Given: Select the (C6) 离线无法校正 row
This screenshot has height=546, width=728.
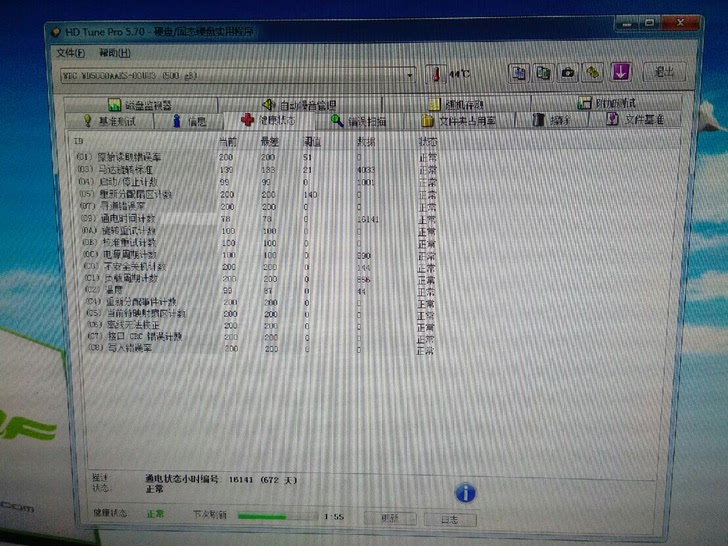Looking at the screenshot, I should pyautogui.click(x=260, y=325).
